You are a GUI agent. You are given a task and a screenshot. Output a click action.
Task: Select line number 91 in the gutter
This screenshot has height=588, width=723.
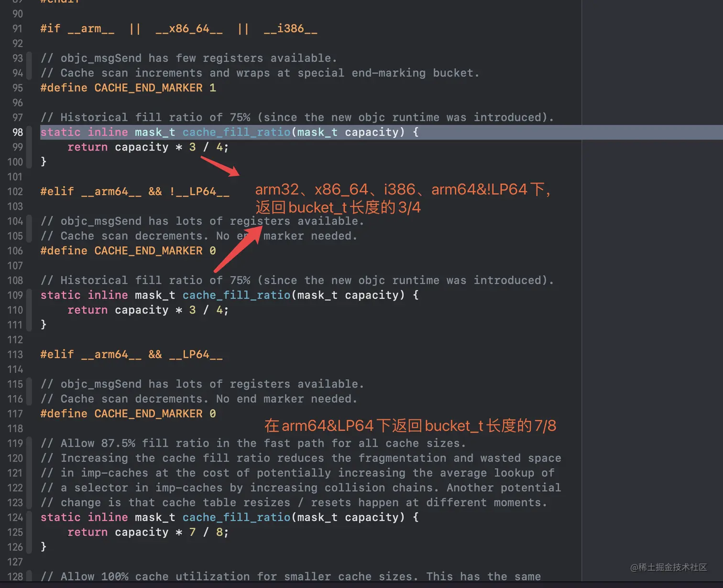coord(18,29)
